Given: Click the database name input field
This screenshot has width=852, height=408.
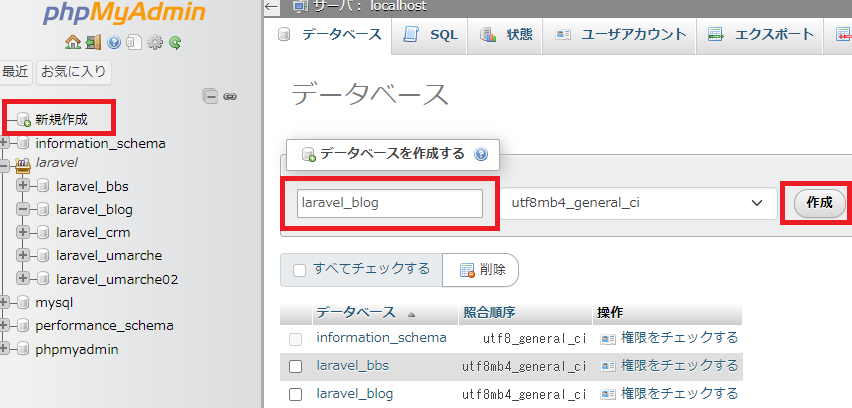Looking at the screenshot, I should [x=389, y=203].
